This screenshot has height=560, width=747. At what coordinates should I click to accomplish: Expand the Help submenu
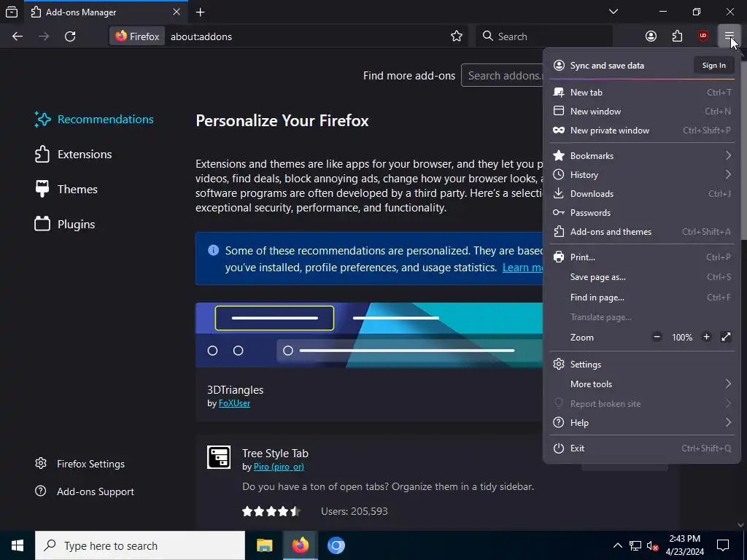pos(642,423)
